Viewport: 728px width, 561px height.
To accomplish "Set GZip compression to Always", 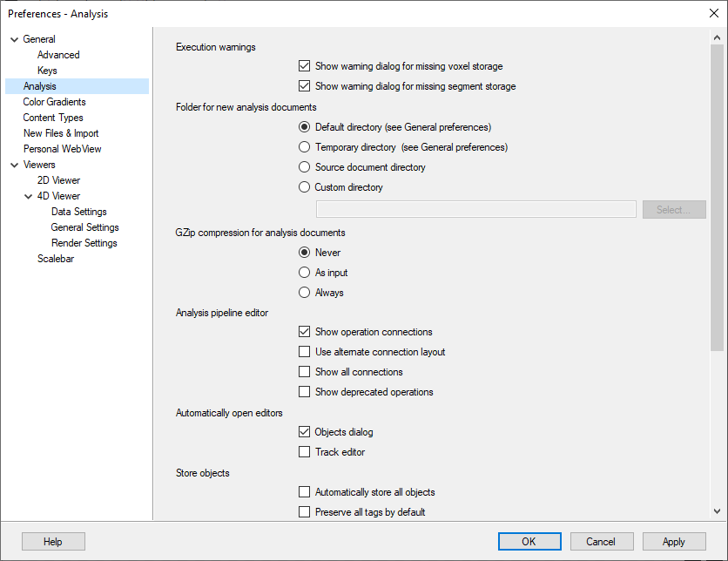I will 304,293.
